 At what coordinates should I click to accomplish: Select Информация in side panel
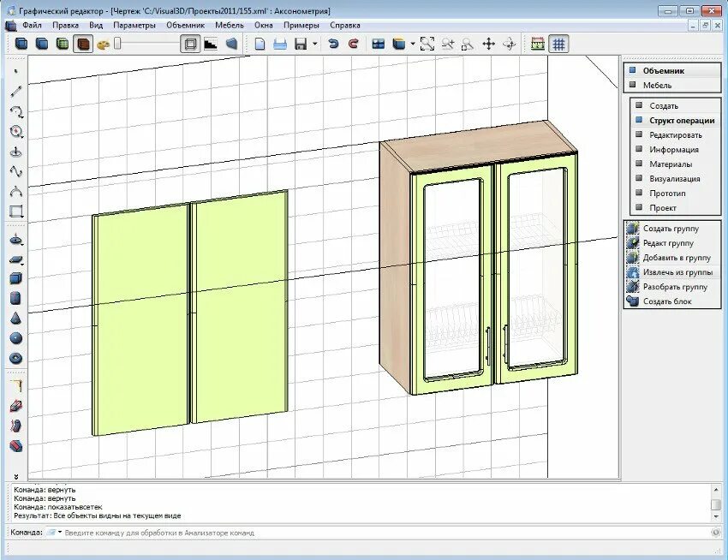coord(676,150)
